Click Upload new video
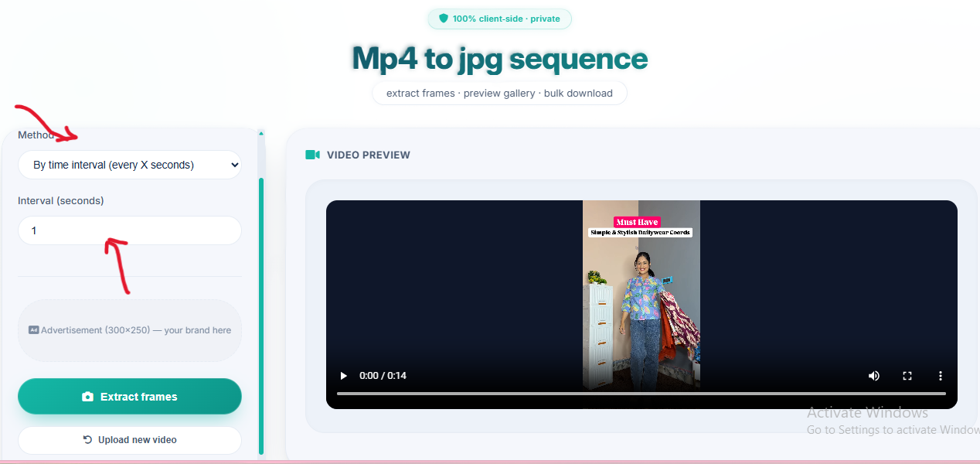Screen dimensions: 980x464 coord(129,439)
